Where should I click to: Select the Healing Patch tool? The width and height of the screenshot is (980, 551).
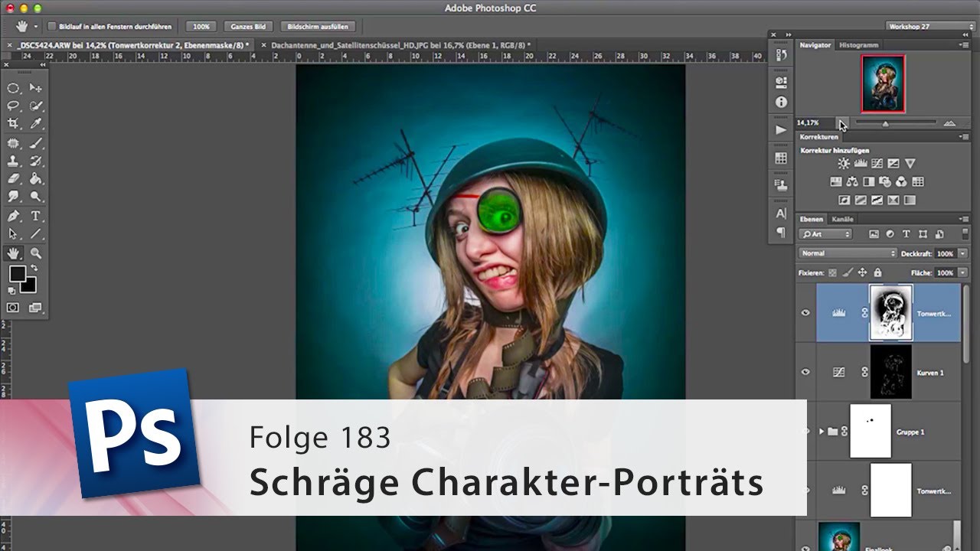[x=13, y=143]
